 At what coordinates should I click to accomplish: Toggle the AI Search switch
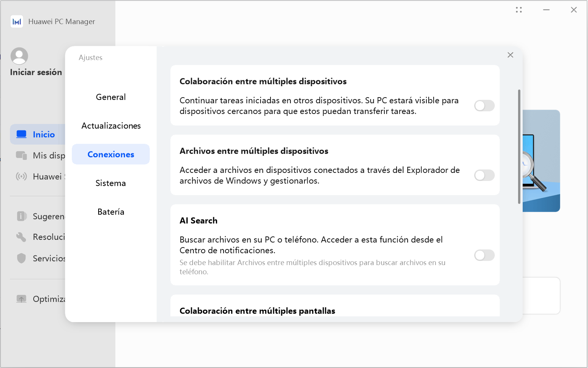click(x=484, y=255)
